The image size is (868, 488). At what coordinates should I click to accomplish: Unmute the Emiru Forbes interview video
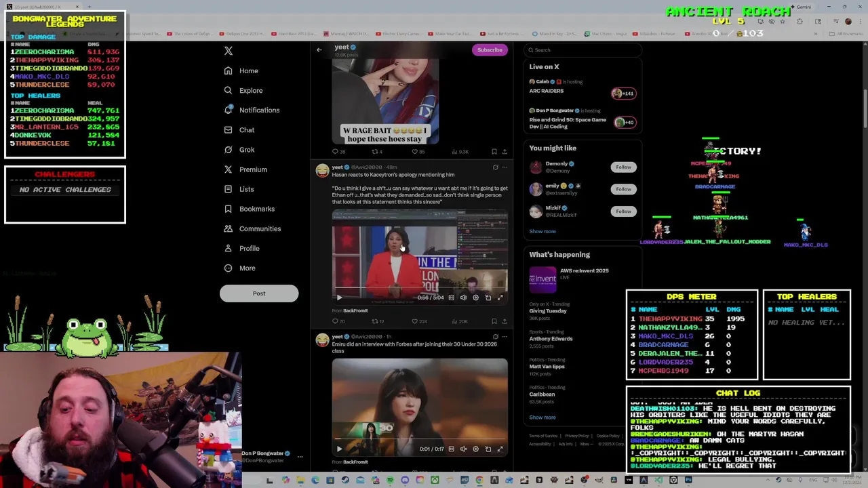tap(463, 449)
